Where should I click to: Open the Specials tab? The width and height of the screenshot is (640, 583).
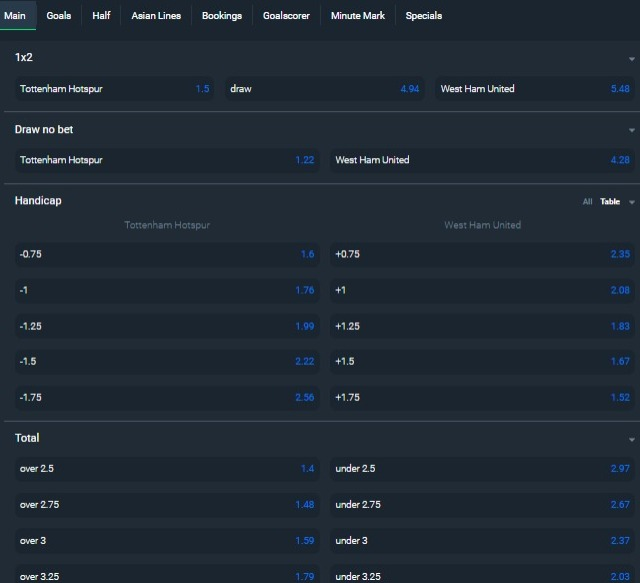point(424,16)
